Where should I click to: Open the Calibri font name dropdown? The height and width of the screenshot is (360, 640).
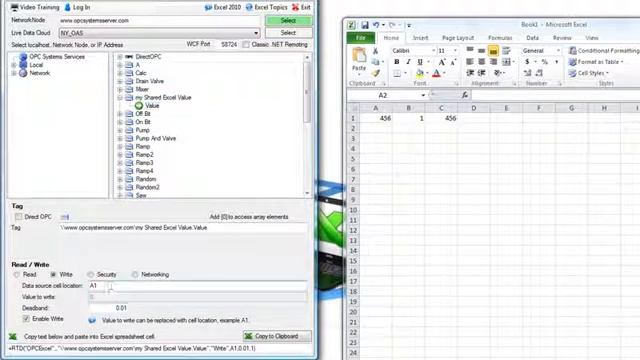tap(433, 51)
